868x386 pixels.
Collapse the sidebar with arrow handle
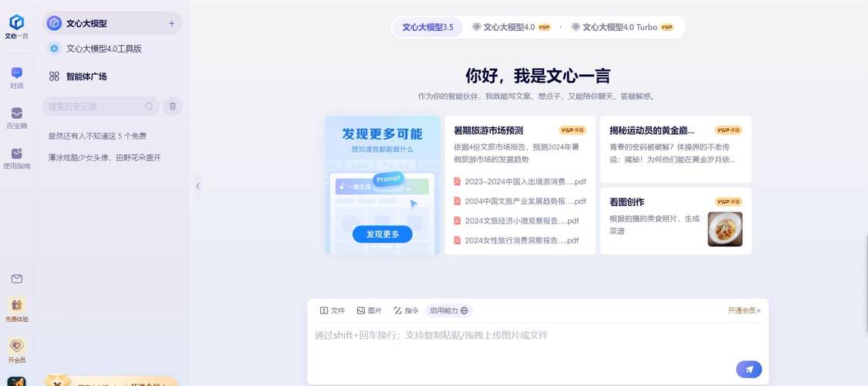pyautogui.click(x=198, y=186)
